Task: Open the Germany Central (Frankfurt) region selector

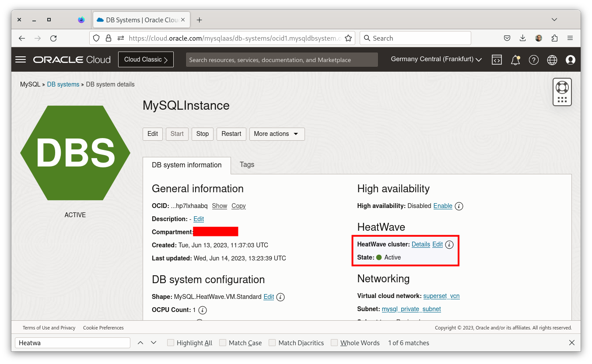Action: 436,59
